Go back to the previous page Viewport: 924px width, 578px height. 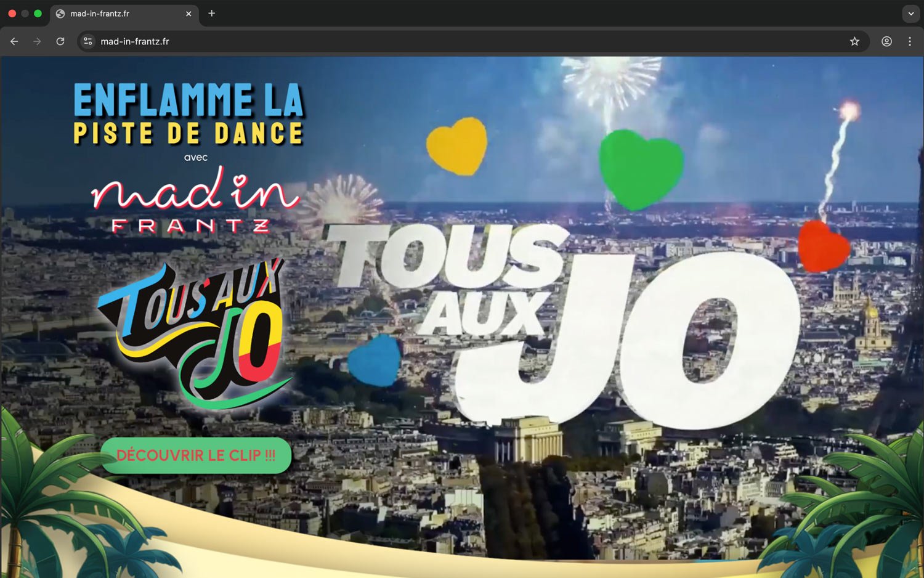click(x=14, y=41)
